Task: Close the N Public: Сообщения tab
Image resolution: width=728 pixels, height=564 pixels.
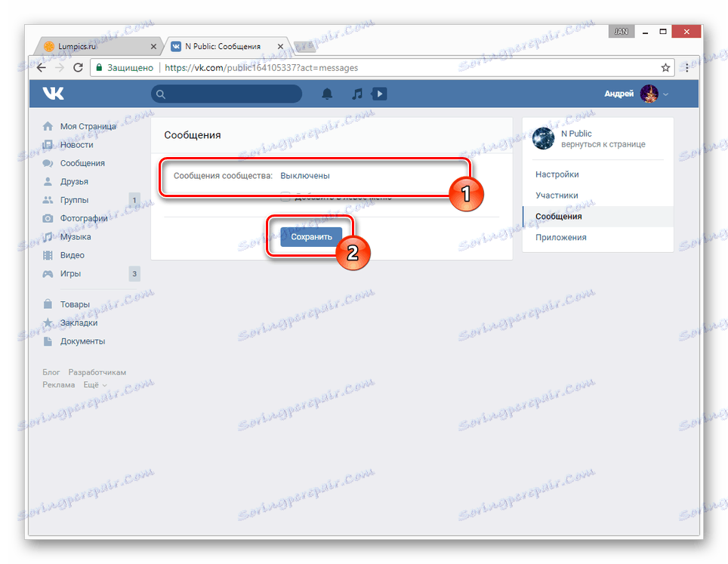Action: pos(280,46)
